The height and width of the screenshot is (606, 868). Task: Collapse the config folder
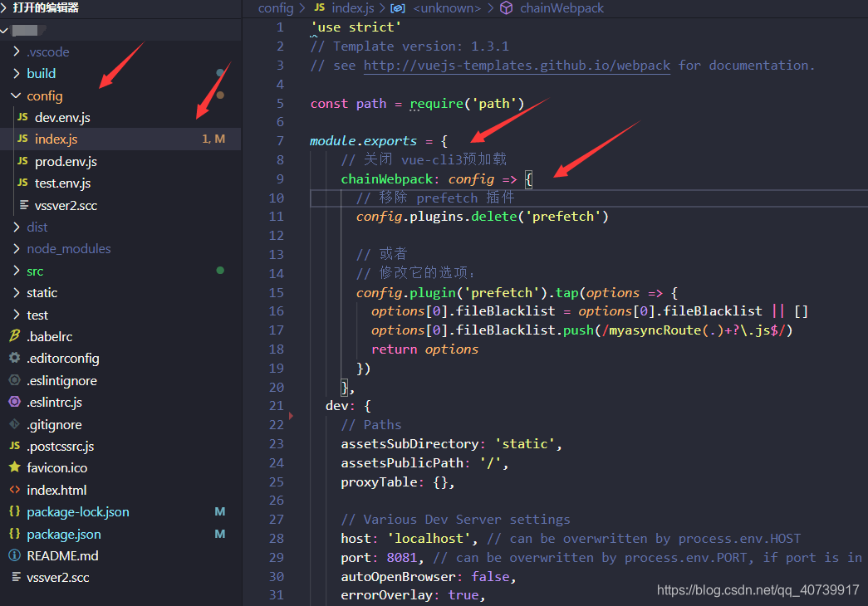pos(16,95)
